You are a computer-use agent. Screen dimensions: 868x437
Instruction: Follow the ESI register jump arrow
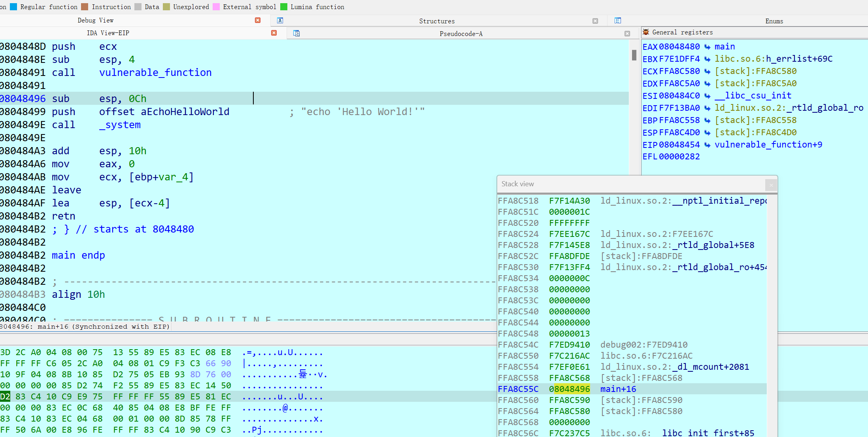[708, 96]
